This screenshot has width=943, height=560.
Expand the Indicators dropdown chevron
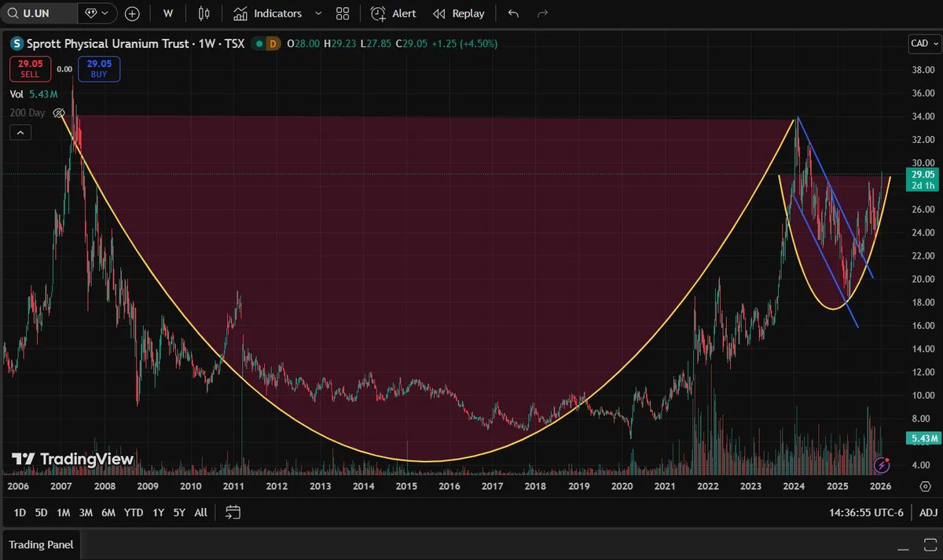pos(317,13)
